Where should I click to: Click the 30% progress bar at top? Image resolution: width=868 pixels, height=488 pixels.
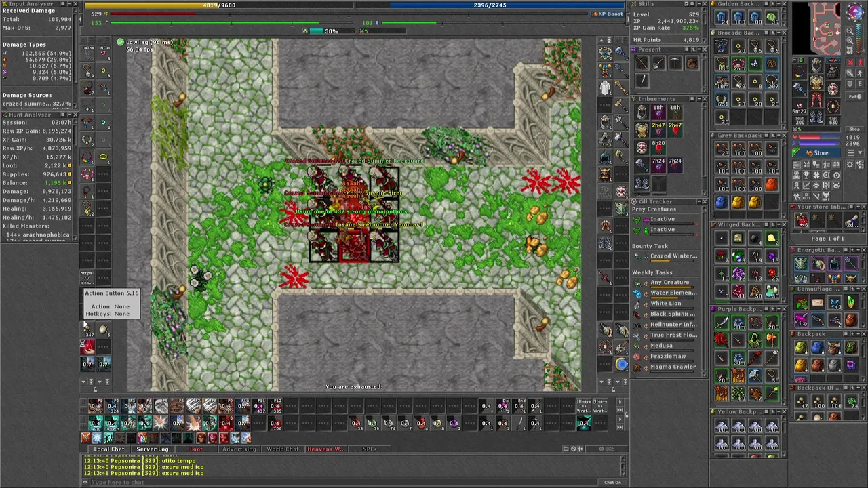(332, 31)
